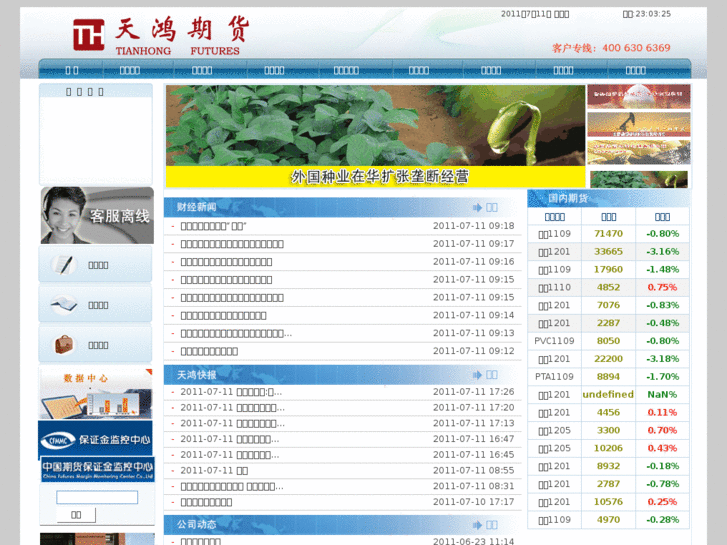Open the 国内期货 panel title
The height and width of the screenshot is (545, 727).
[x=568, y=198]
